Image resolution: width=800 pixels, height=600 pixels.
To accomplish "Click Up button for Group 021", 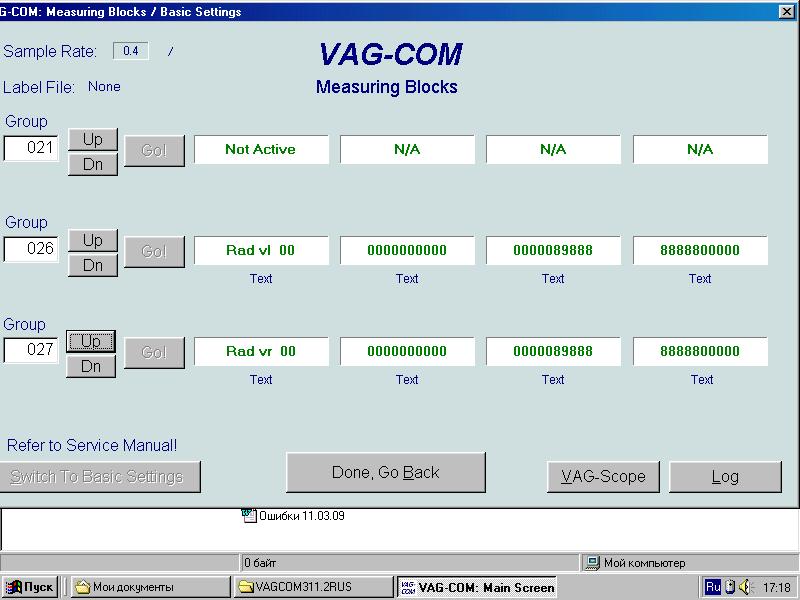I will click(x=92, y=139).
